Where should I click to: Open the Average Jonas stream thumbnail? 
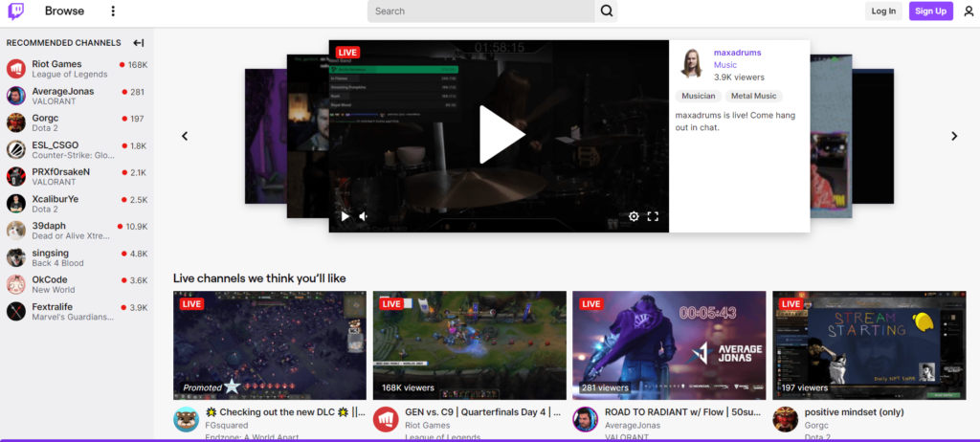(x=669, y=345)
